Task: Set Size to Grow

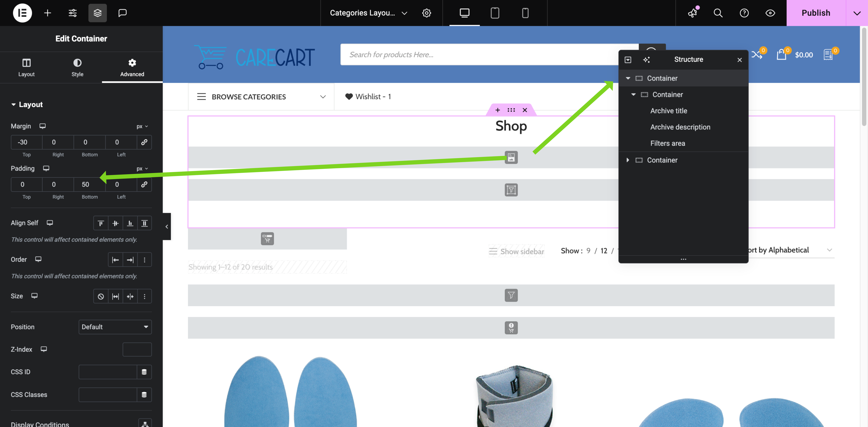Action: pos(115,296)
